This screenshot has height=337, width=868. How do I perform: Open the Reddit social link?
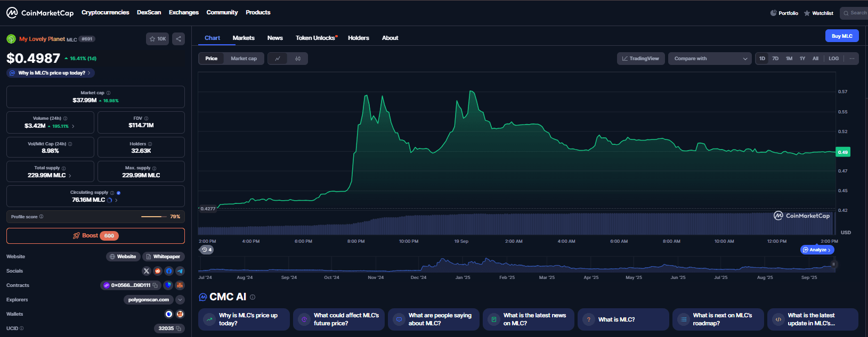point(158,271)
